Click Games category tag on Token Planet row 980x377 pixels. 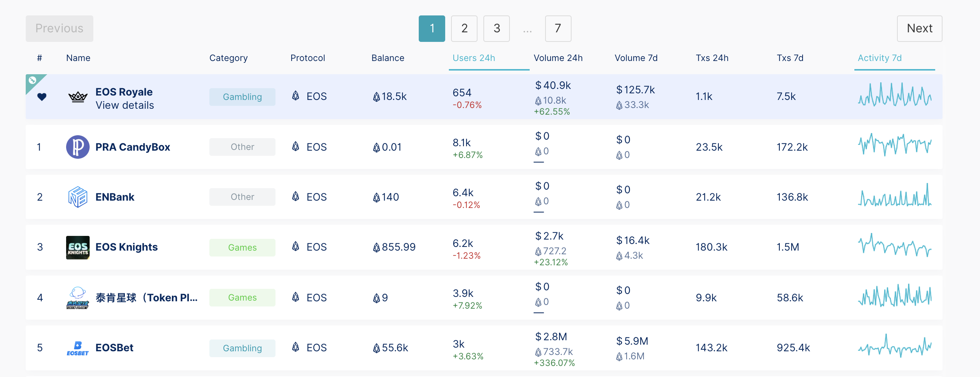click(242, 298)
